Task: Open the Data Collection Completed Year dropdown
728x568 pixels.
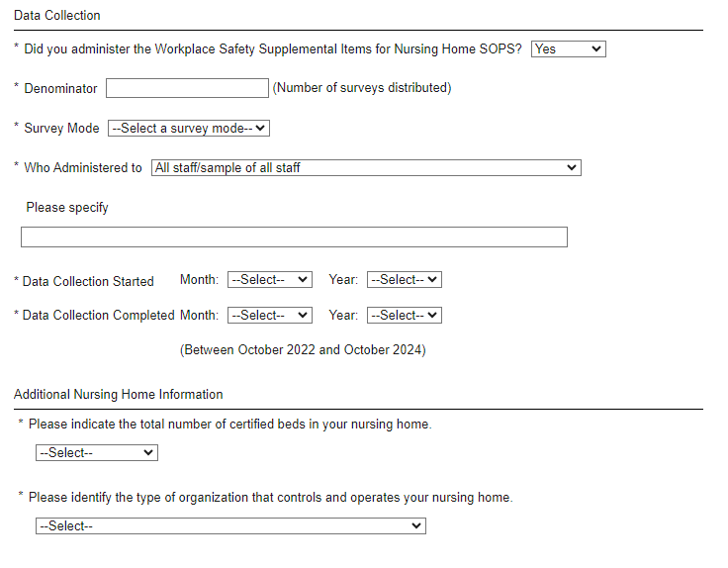Action: pyautogui.click(x=404, y=315)
